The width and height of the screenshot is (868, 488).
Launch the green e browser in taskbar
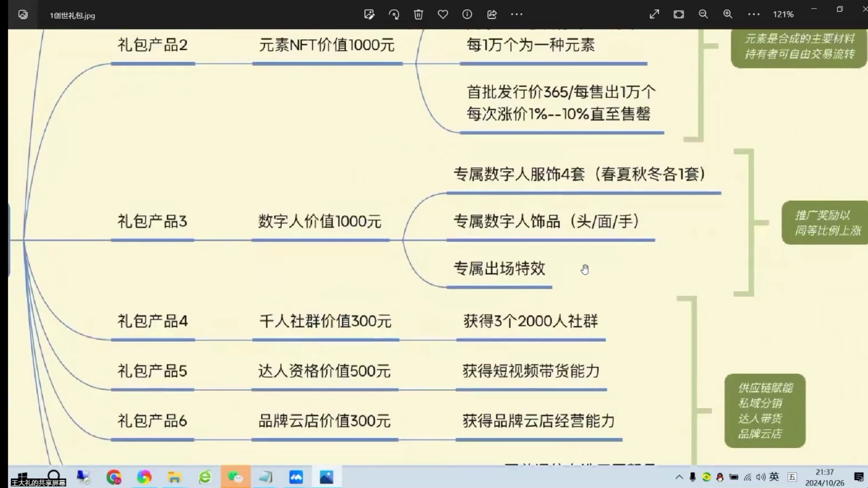[205, 477]
